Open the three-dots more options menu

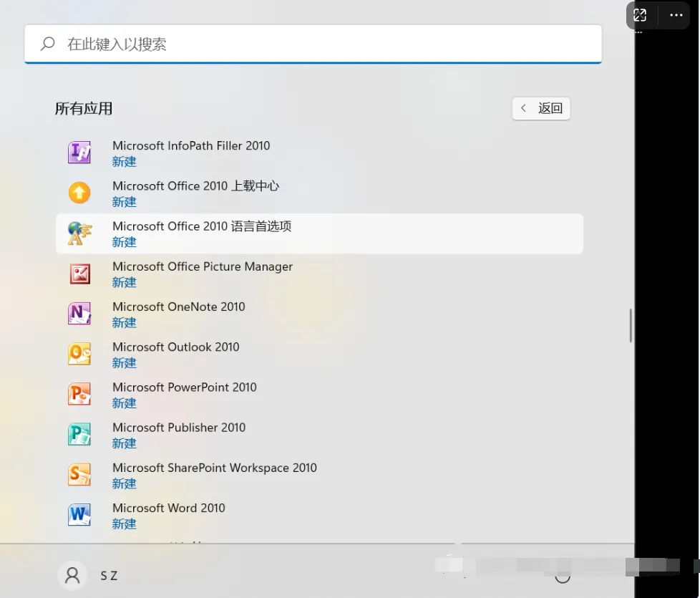point(676,15)
